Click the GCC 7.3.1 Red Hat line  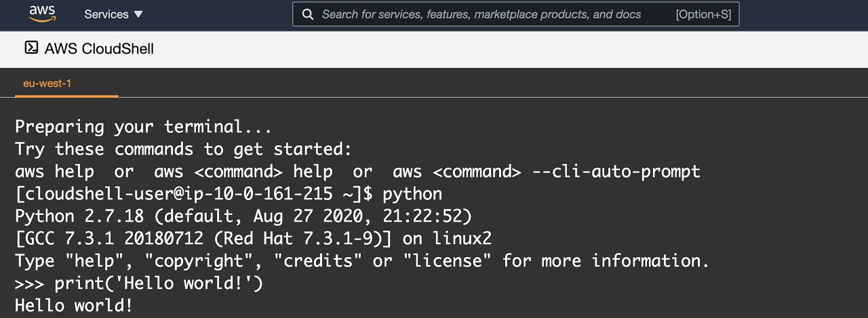pos(253,239)
